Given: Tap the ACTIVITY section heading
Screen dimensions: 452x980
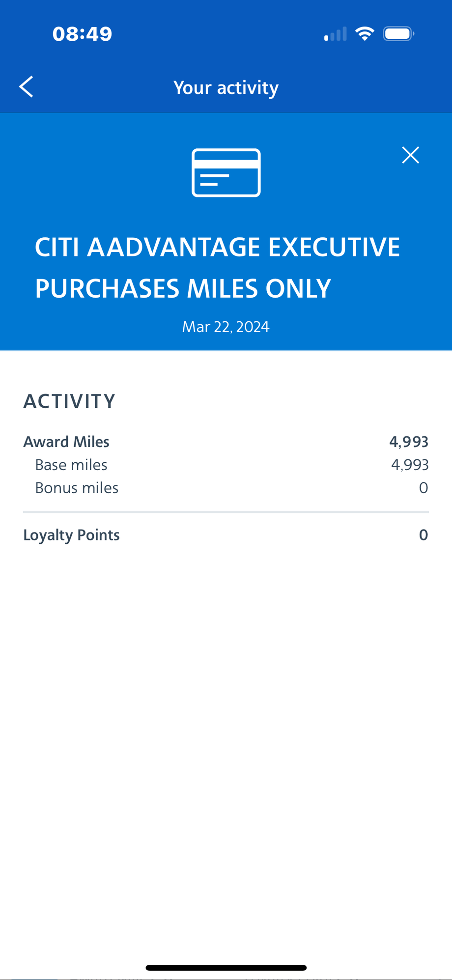Looking at the screenshot, I should coord(69,401).
